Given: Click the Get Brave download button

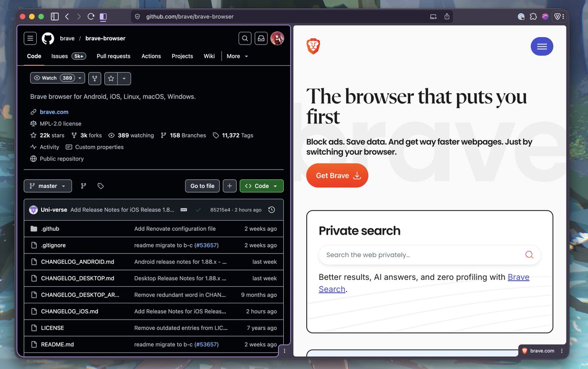Looking at the screenshot, I should point(337,175).
